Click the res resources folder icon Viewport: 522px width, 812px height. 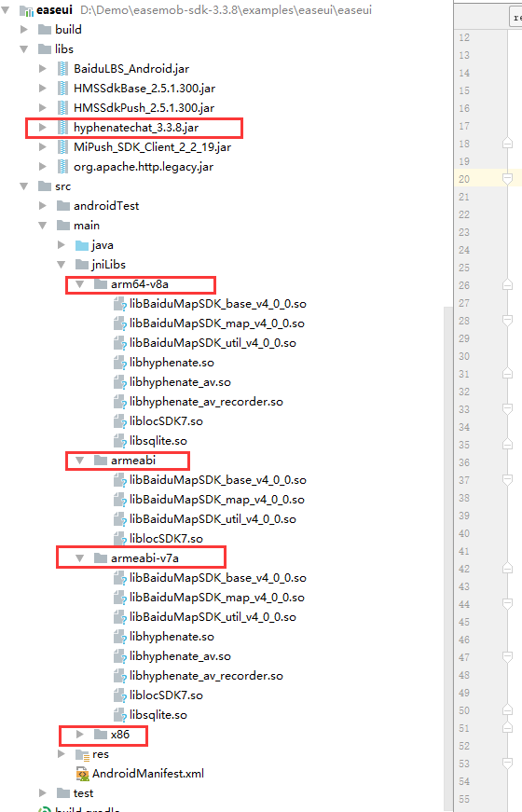(x=82, y=754)
